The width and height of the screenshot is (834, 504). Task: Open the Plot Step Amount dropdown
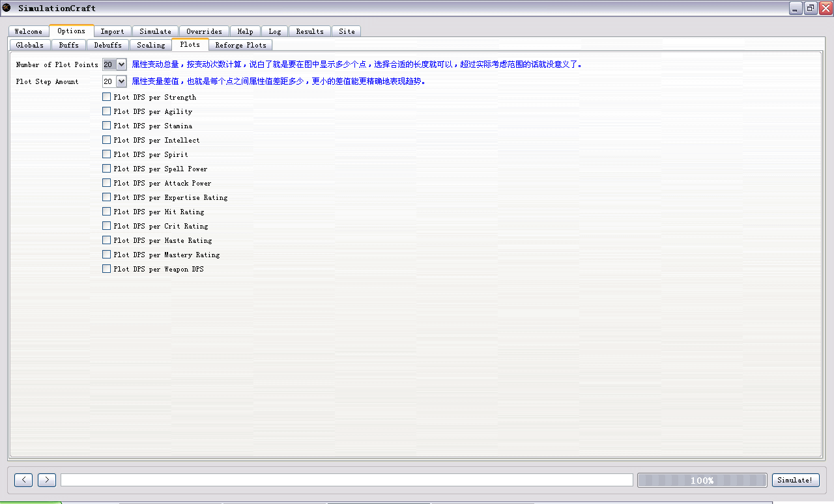(x=115, y=81)
